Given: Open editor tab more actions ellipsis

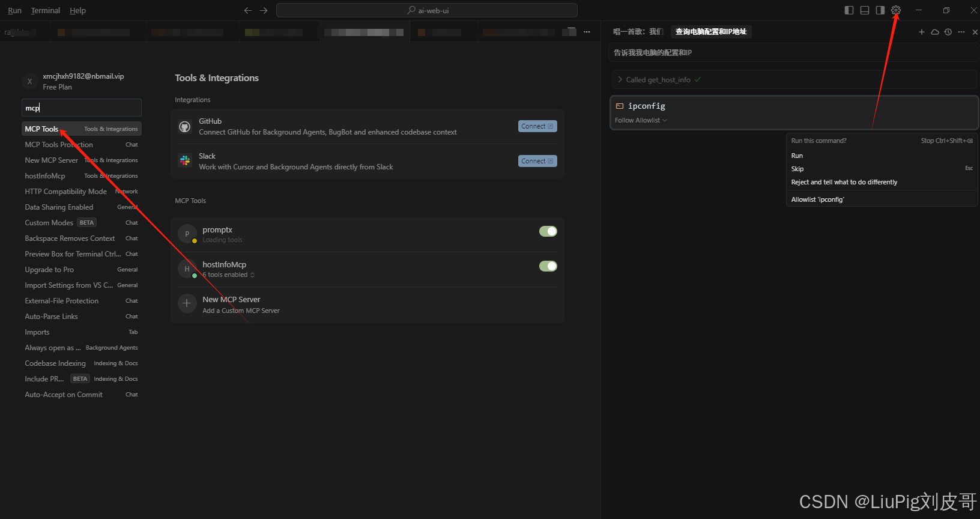Looking at the screenshot, I should click(587, 32).
